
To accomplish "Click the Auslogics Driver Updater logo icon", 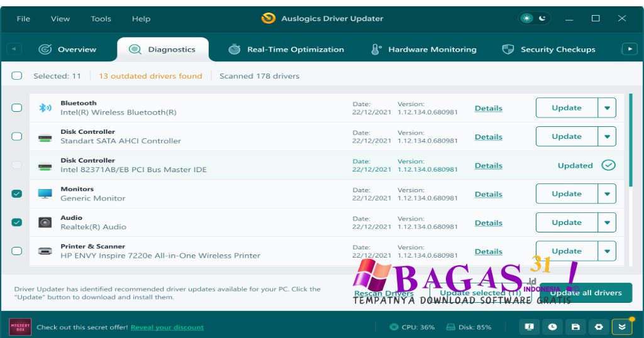I will pos(268,18).
